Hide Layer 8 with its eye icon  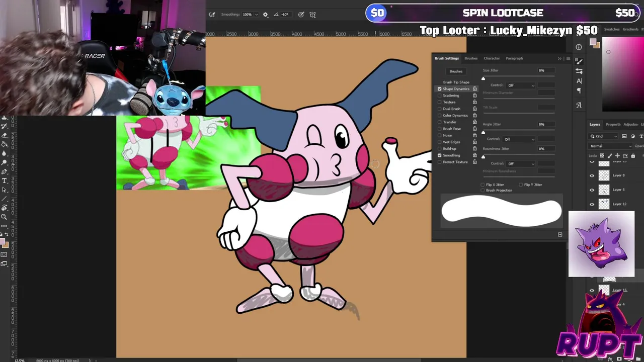point(592,175)
